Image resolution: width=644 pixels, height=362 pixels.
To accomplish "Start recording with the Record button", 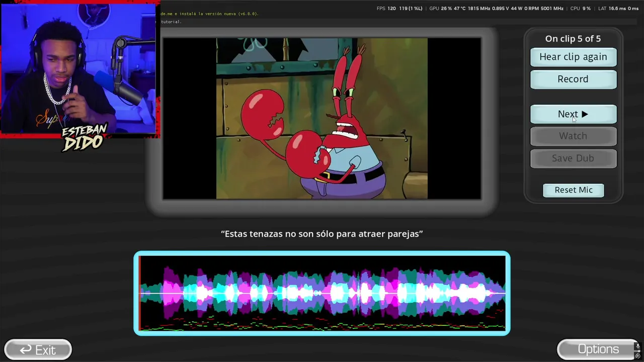I will point(573,79).
